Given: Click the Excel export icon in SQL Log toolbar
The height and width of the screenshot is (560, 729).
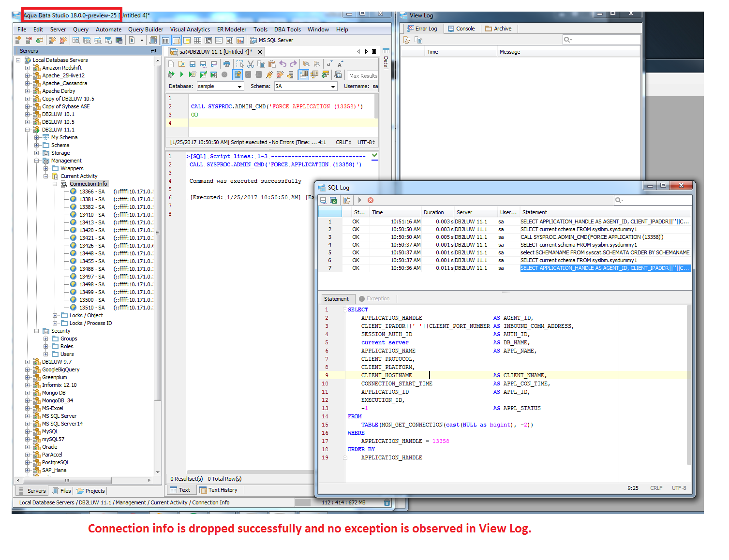Looking at the screenshot, I should click(333, 200).
